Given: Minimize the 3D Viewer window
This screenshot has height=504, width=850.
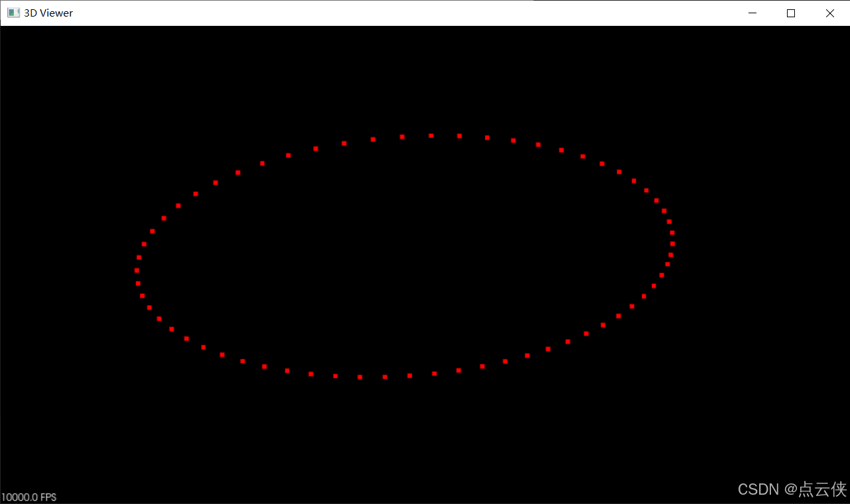Looking at the screenshot, I should tap(752, 13).
